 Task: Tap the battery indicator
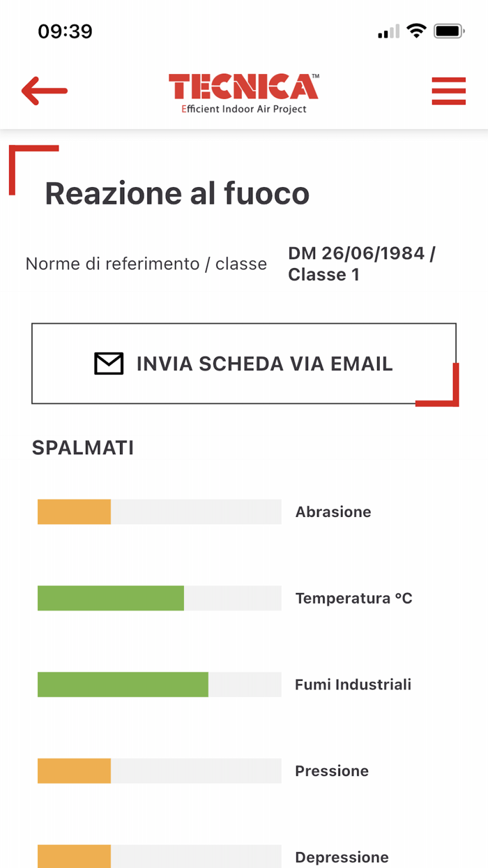click(449, 30)
